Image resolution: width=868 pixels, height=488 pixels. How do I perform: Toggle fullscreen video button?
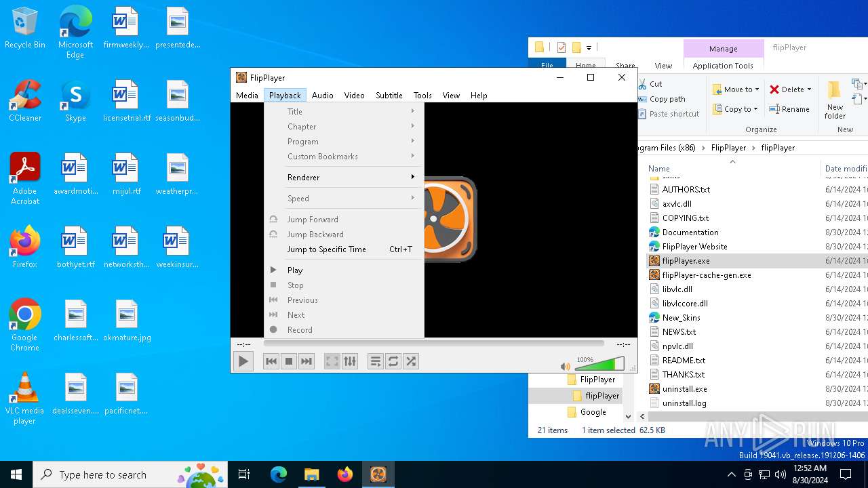[x=332, y=361]
